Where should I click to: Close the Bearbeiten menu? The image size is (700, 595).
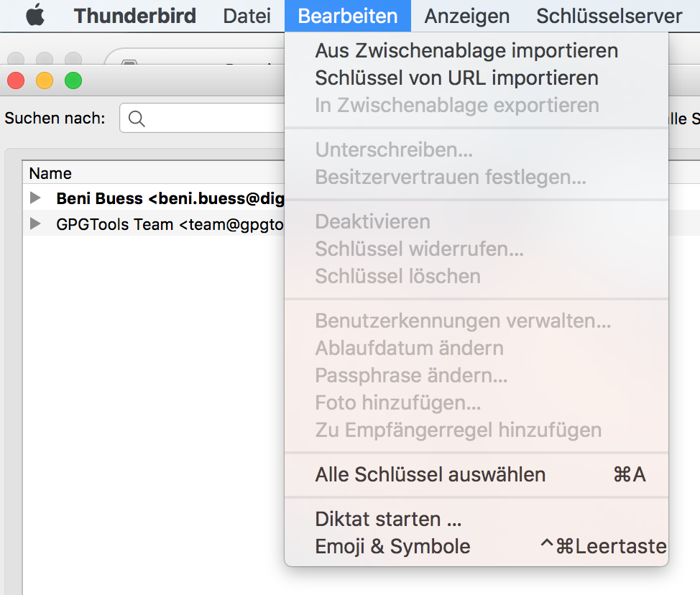click(x=348, y=16)
